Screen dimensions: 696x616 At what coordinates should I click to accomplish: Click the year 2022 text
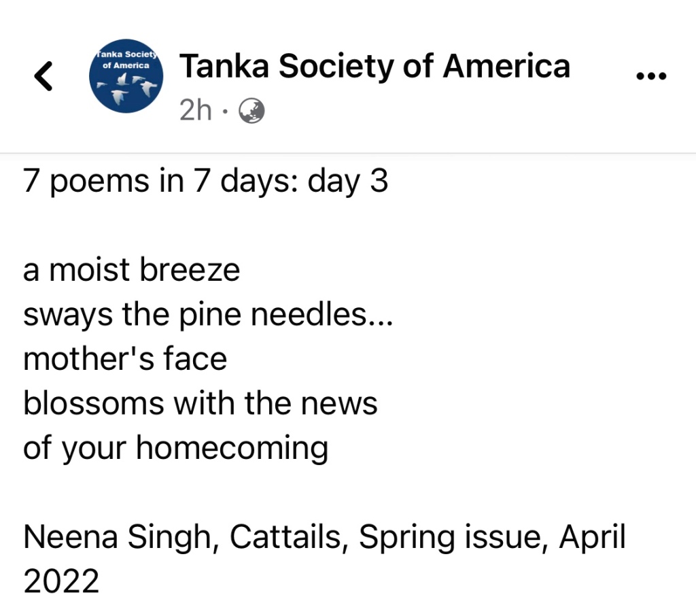pyautogui.click(x=61, y=582)
